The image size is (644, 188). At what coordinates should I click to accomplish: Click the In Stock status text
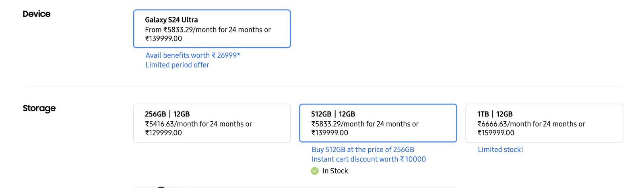click(335, 171)
